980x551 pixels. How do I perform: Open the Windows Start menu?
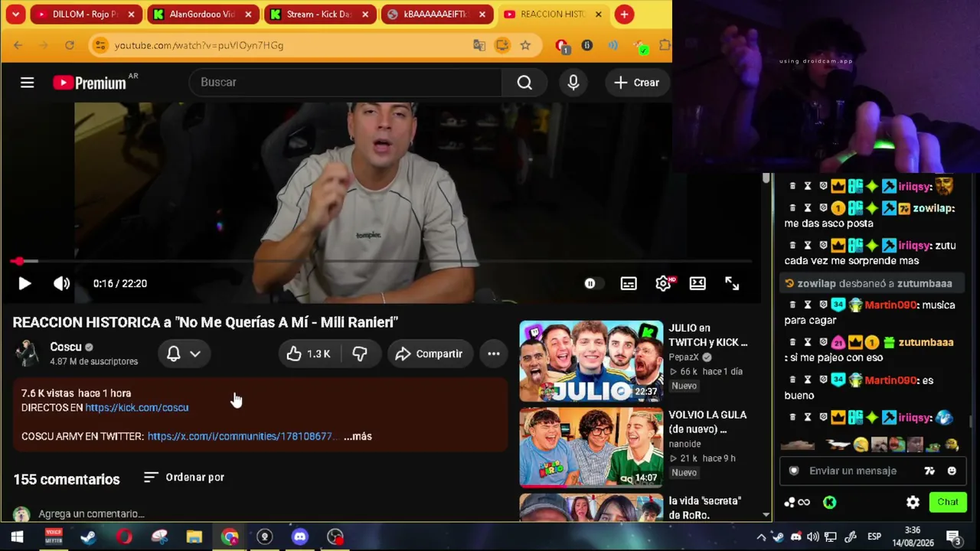point(17,537)
